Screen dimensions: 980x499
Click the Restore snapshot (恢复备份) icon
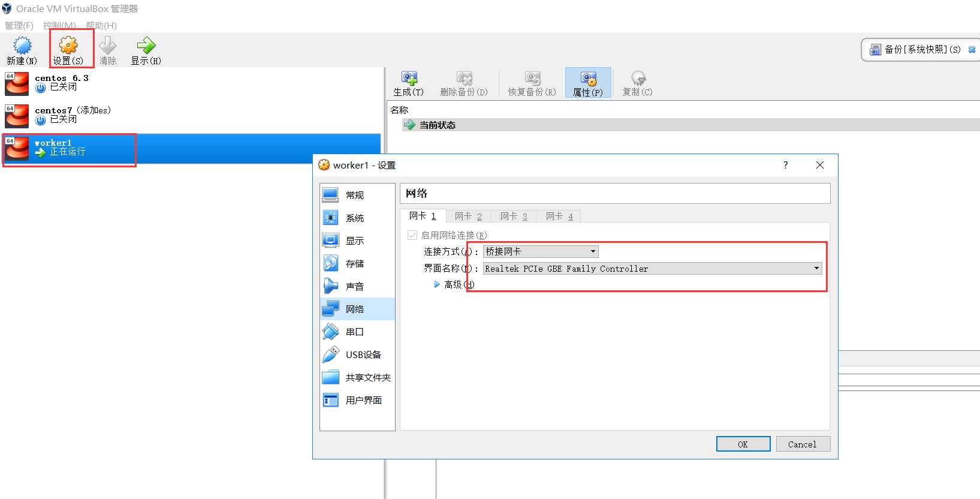pos(532,79)
